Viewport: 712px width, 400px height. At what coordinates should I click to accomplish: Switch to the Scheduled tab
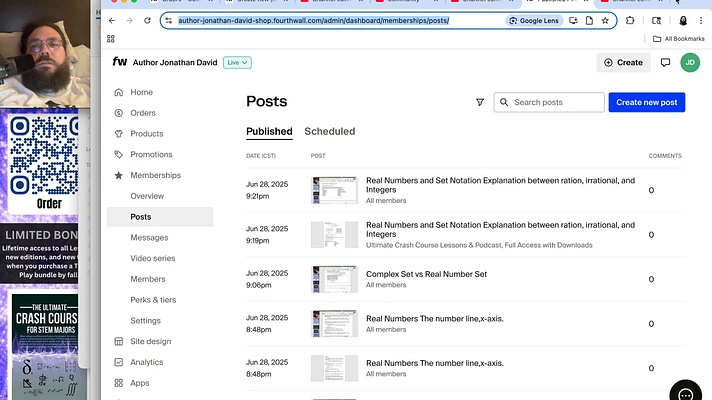(330, 132)
